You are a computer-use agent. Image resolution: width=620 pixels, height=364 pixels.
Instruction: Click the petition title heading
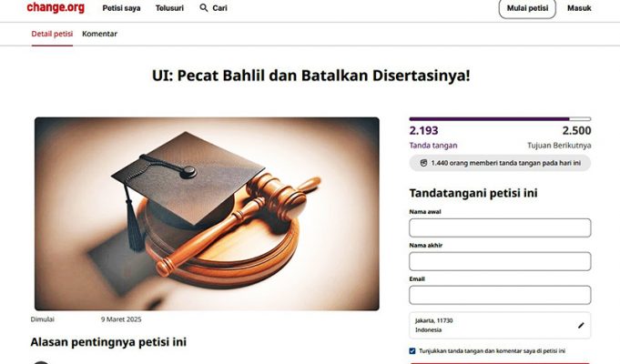[311, 76]
